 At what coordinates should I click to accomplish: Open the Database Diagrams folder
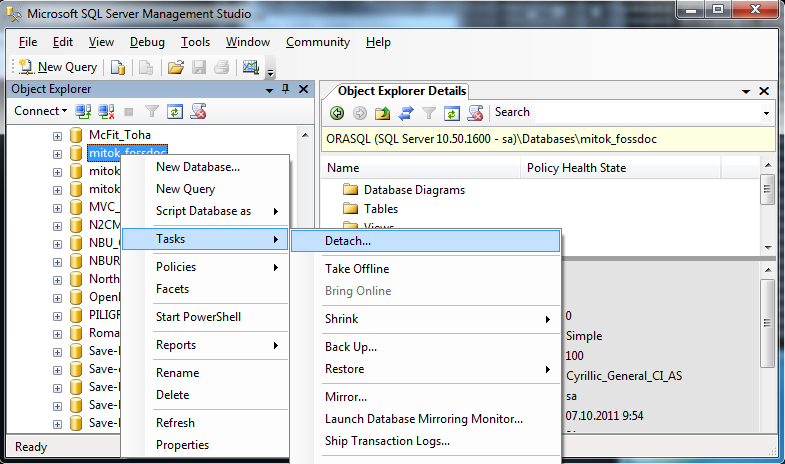(413, 189)
